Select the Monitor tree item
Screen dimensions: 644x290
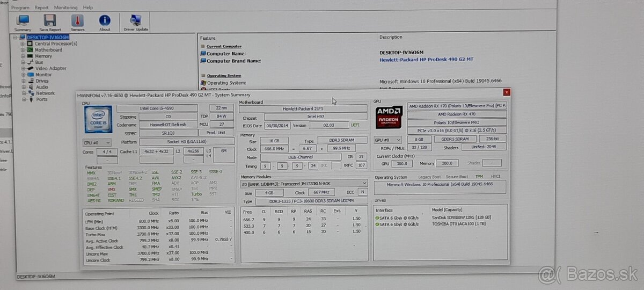coord(44,75)
